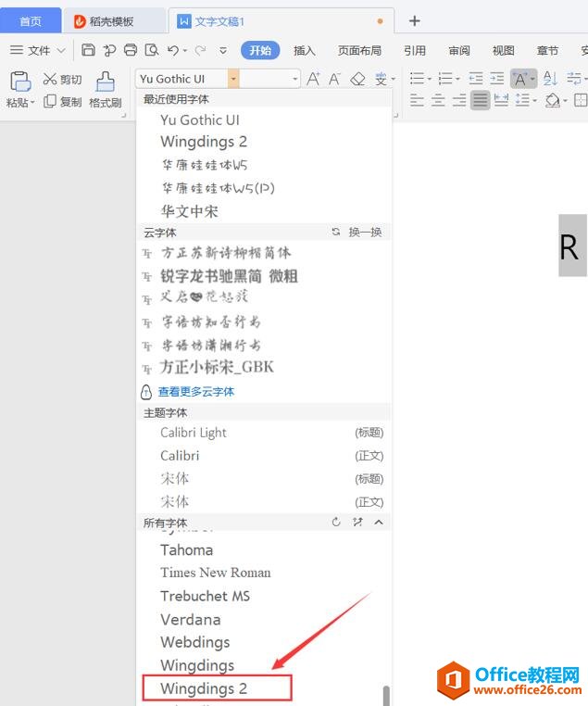The width and height of the screenshot is (588, 706).
Task: Click the Redo arrow icon
Action: 200,50
